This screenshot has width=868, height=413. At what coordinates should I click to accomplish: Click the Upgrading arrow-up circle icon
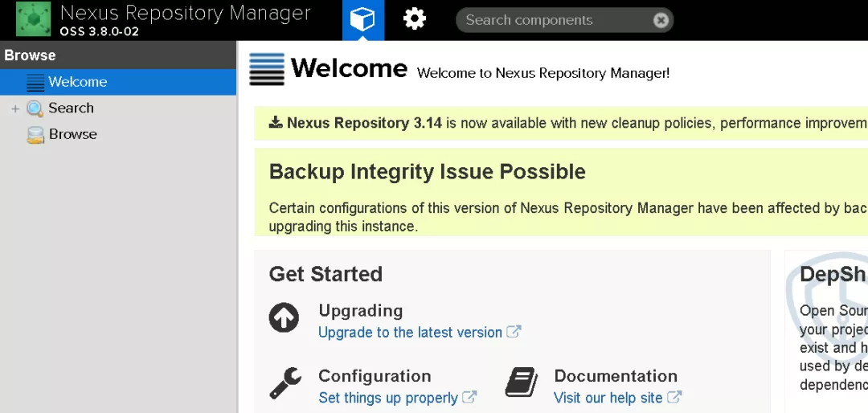(x=285, y=318)
